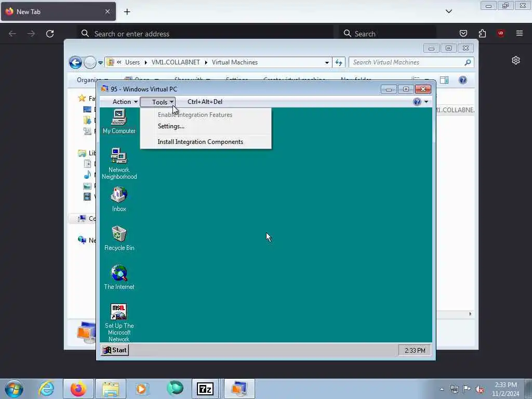
Task: Select Set Up The Microsoft Network icon
Action: tap(119, 323)
